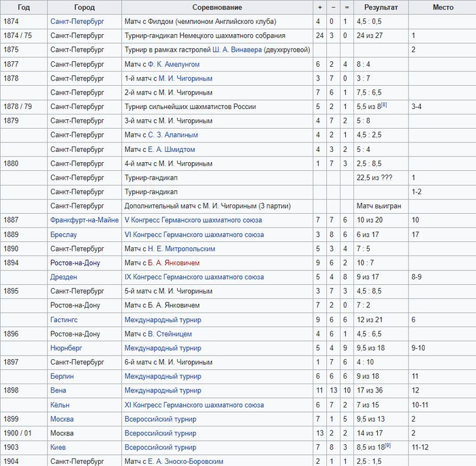
Task: Open the Киев city link
Action: (x=58, y=448)
